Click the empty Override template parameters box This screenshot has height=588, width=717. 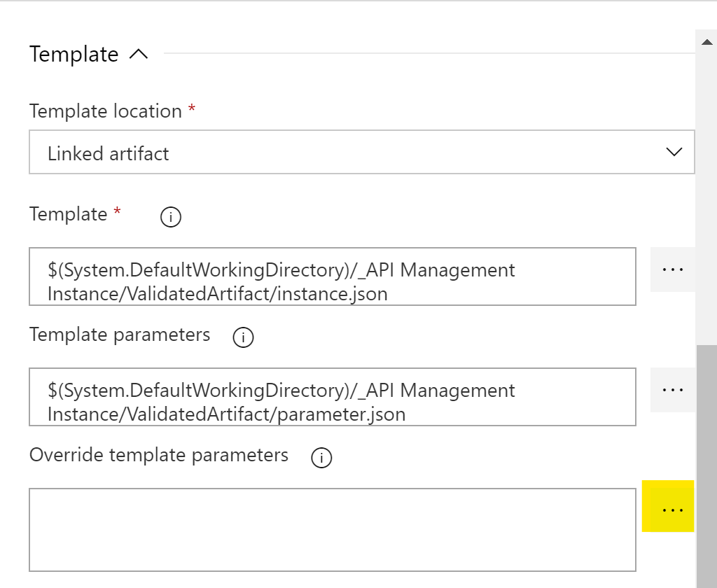[x=332, y=529]
